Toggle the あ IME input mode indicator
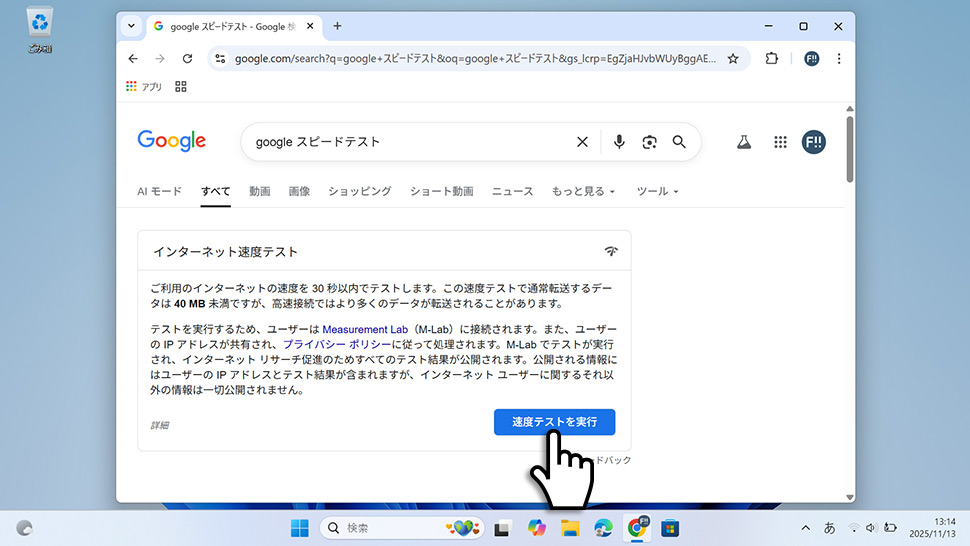The height and width of the screenshot is (546, 970). [830, 528]
